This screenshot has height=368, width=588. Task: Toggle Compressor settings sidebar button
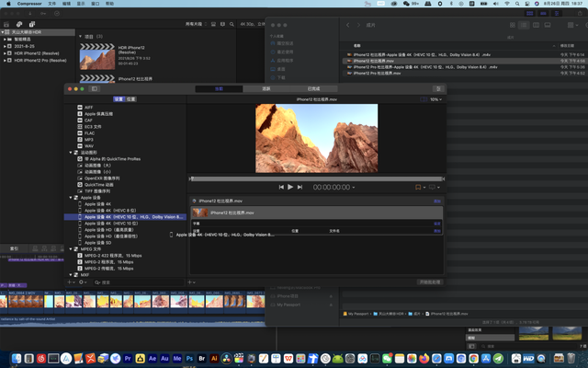click(95, 88)
